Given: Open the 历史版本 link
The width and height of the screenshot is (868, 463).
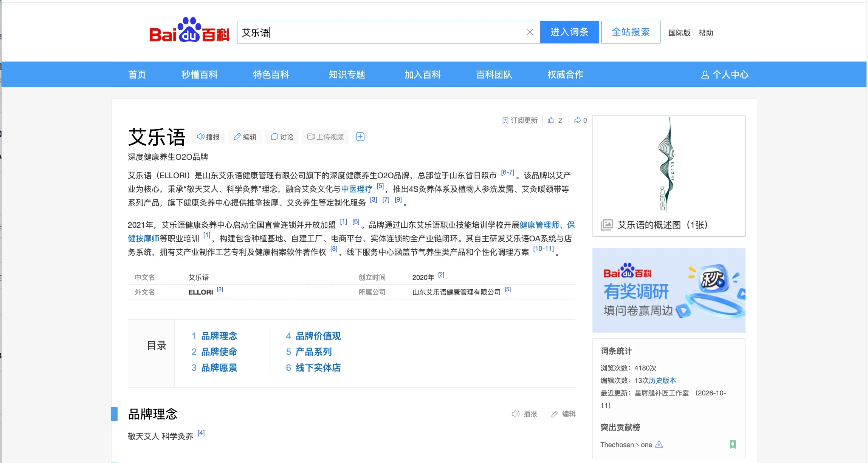Looking at the screenshot, I should click(662, 380).
